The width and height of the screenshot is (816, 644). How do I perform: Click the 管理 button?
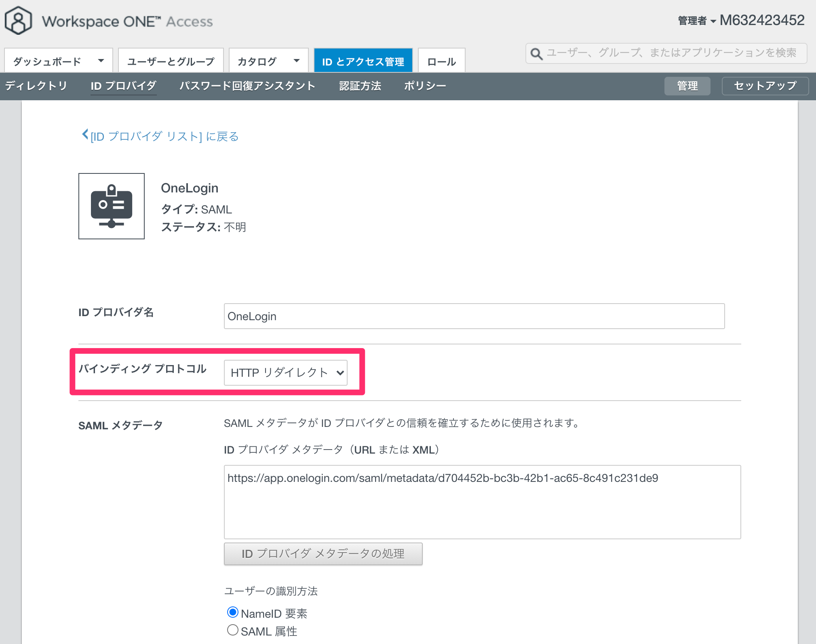click(687, 86)
